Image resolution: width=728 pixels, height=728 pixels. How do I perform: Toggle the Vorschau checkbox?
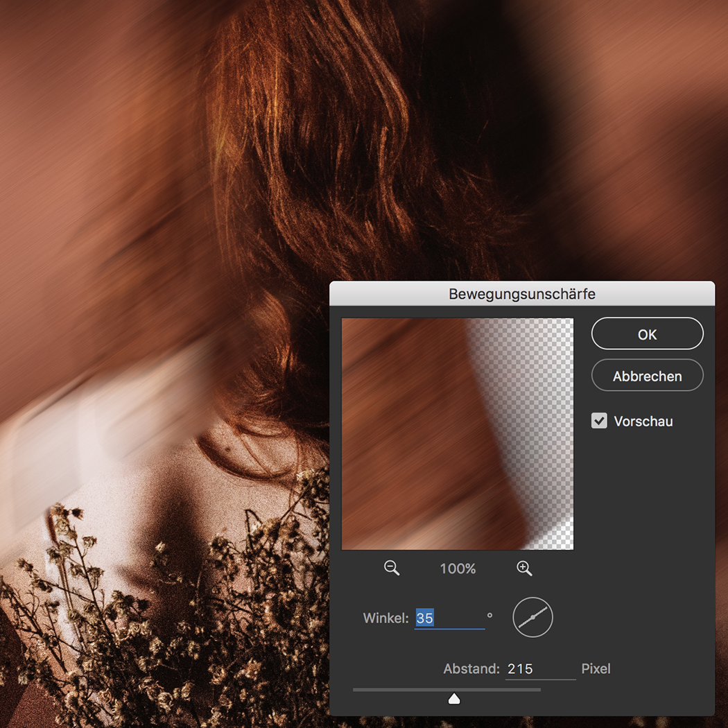point(599,421)
